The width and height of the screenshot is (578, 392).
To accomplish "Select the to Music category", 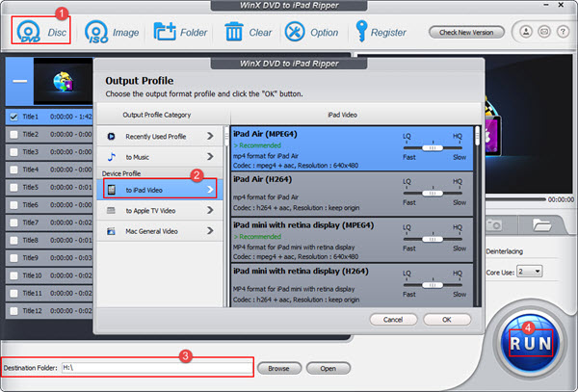I will (x=160, y=157).
